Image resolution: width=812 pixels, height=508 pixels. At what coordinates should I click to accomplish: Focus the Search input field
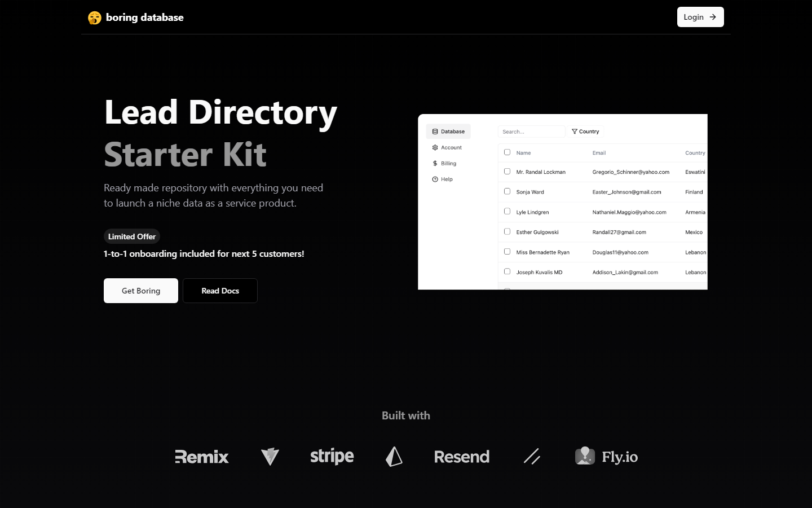pyautogui.click(x=531, y=132)
